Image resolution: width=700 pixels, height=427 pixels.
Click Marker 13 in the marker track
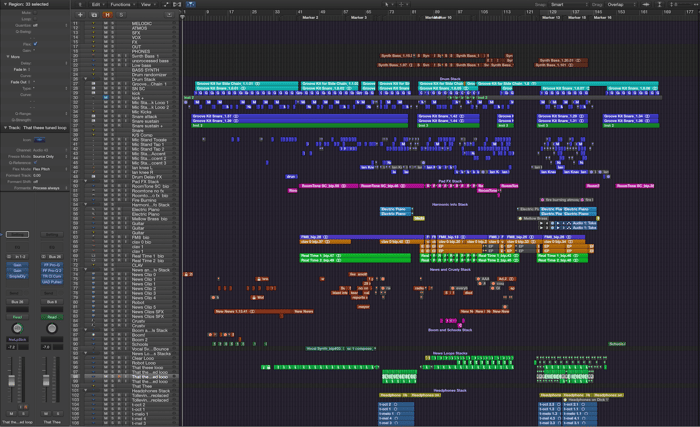(551, 17)
